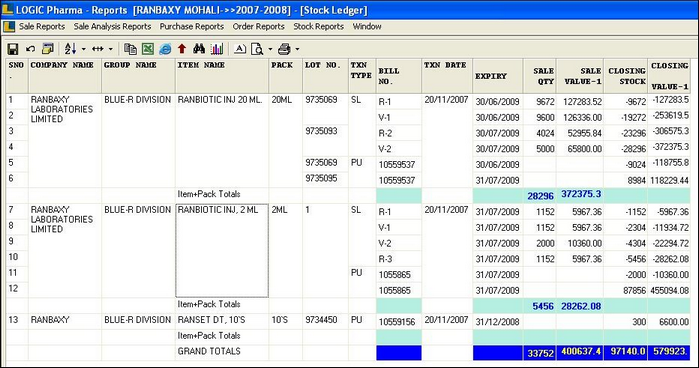Click grand total value 400637.4 cell
The image size is (699, 368).
click(x=580, y=352)
